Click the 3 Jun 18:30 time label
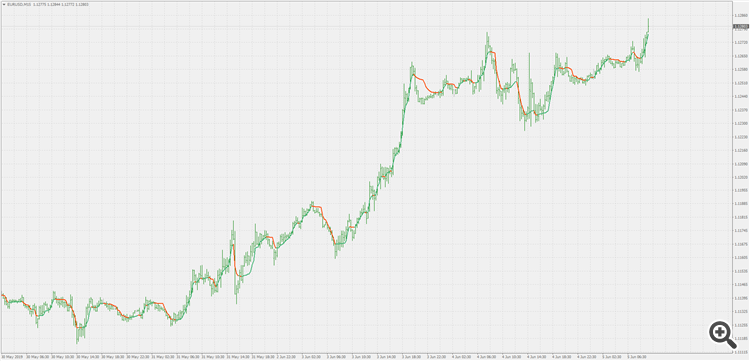 [412, 357]
